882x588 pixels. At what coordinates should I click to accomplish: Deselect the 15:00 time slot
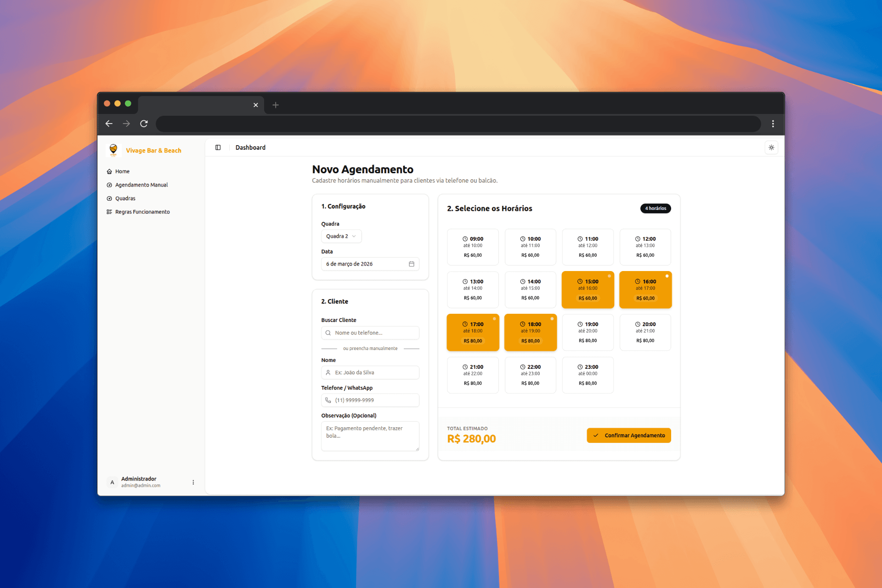point(588,289)
